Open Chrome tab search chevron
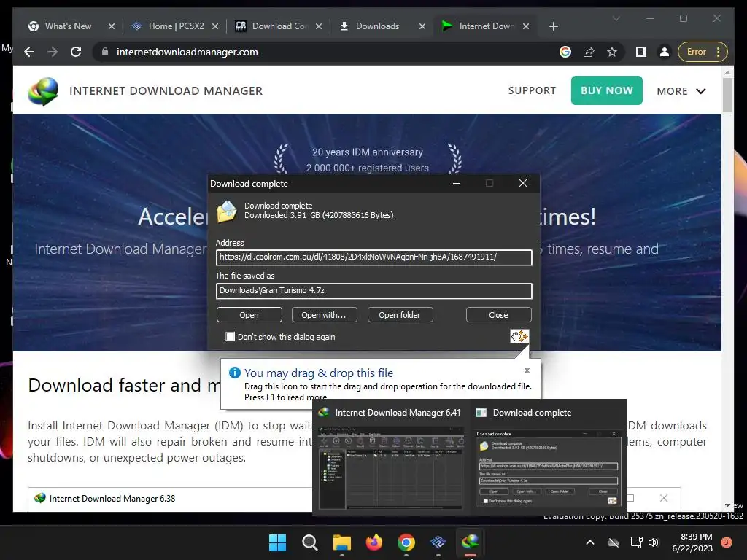This screenshot has width=747, height=560. (616, 18)
